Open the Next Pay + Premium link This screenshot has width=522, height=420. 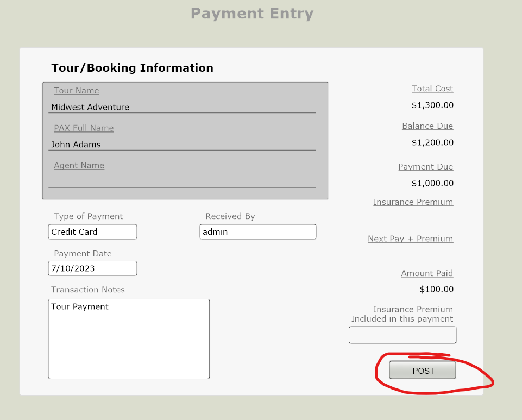click(410, 239)
